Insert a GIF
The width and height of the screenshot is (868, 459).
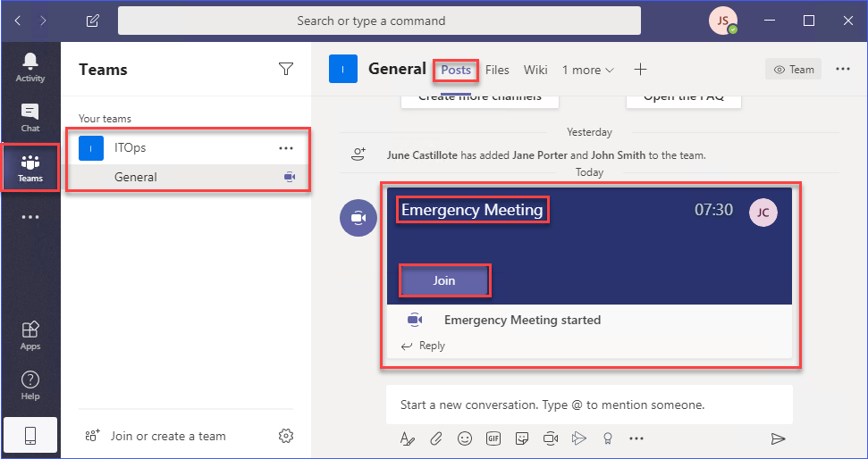pos(493,438)
